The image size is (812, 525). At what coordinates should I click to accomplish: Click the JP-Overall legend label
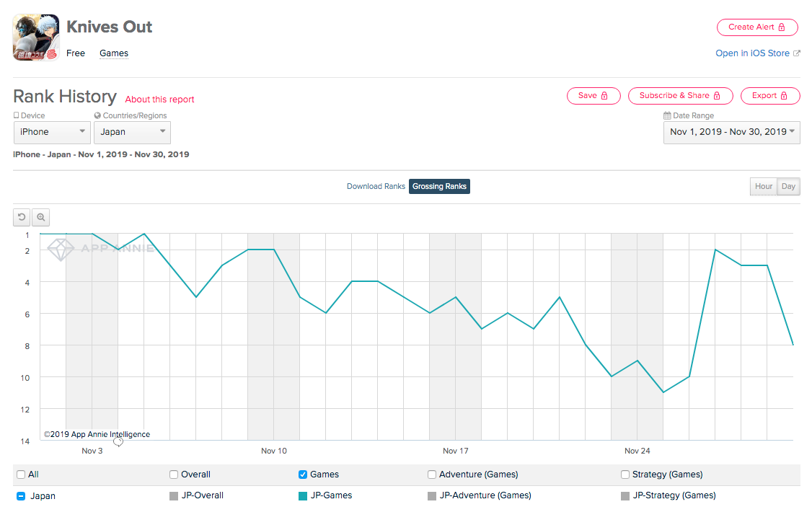point(203,495)
